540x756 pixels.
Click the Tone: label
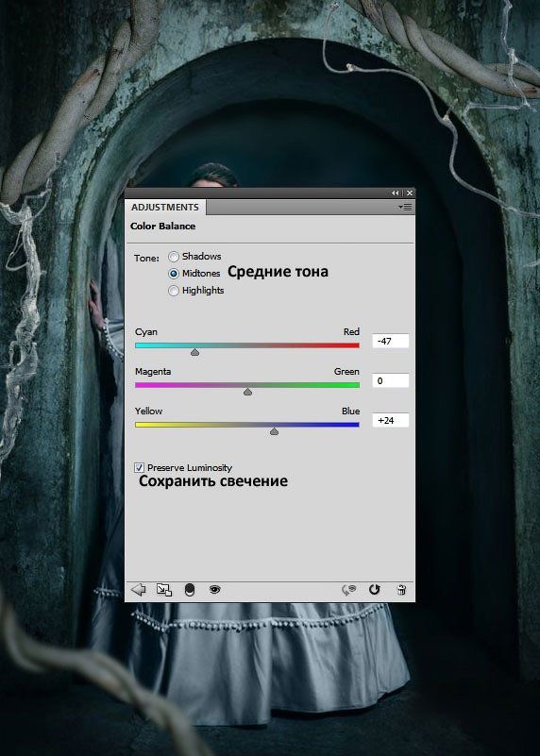(146, 258)
